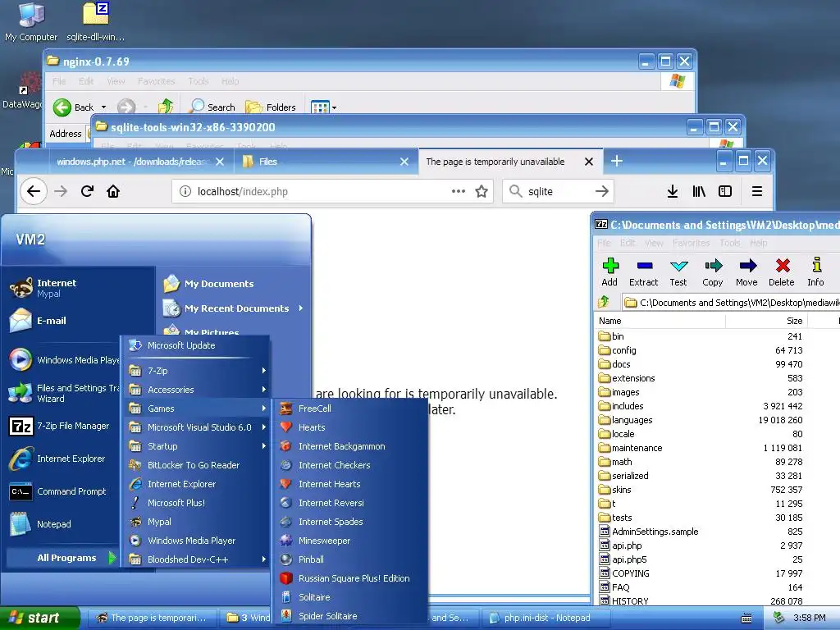The height and width of the screenshot is (630, 840).
Task: Run Test in the 7-Zip toolbar
Action: tap(678, 272)
